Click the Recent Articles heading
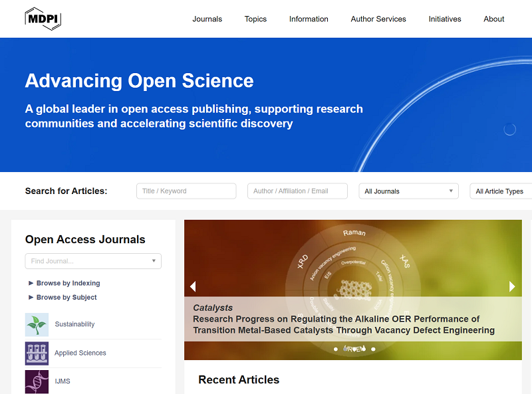The width and height of the screenshot is (532, 394). click(239, 380)
